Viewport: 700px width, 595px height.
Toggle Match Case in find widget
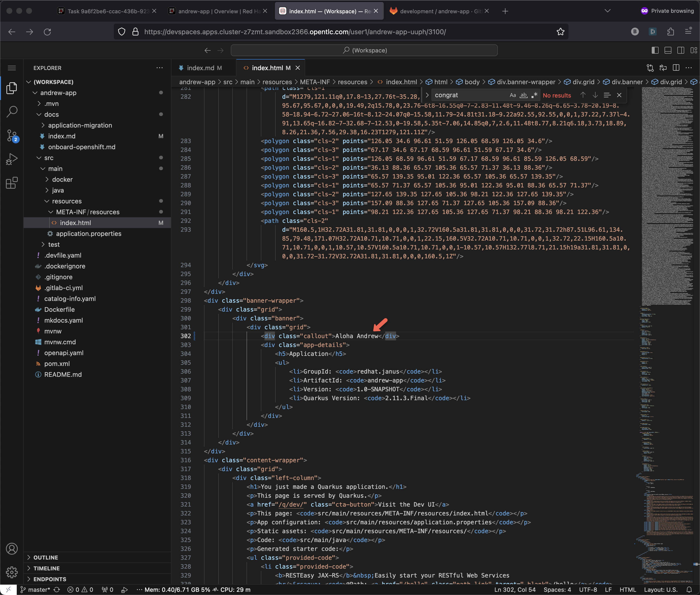tap(512, 96)
